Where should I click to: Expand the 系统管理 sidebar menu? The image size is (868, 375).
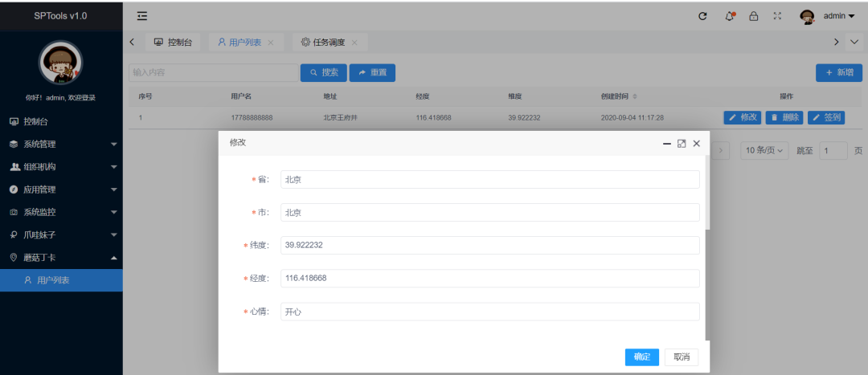(61, 145)
